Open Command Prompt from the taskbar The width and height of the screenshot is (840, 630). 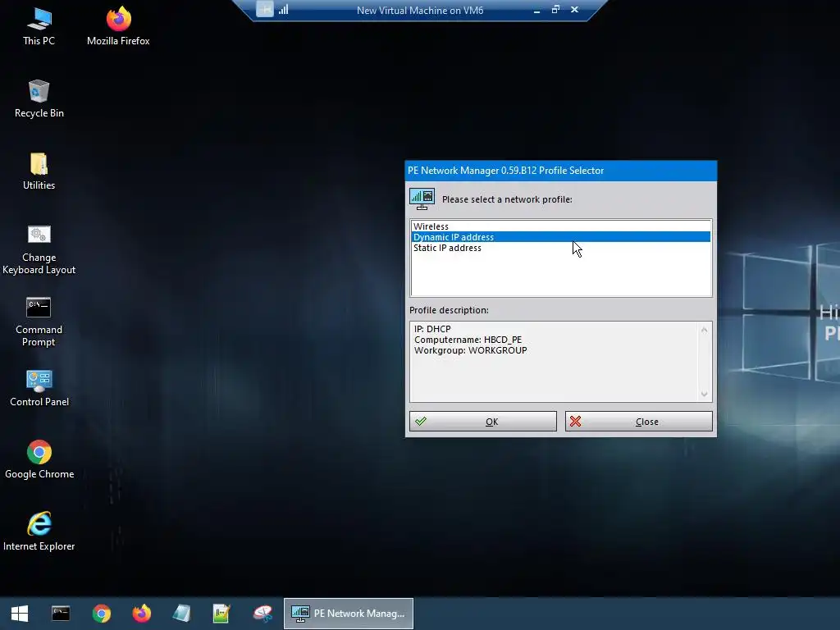tap(61, 614)
